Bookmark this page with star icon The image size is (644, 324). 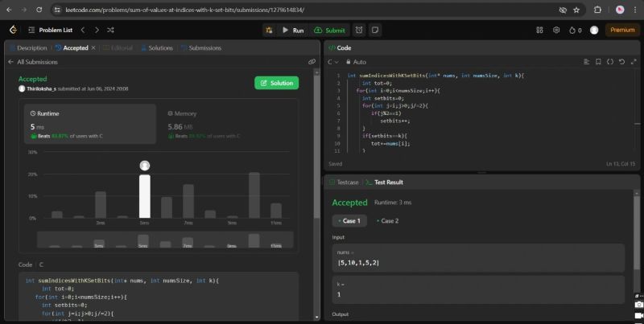tap(576, 10)
